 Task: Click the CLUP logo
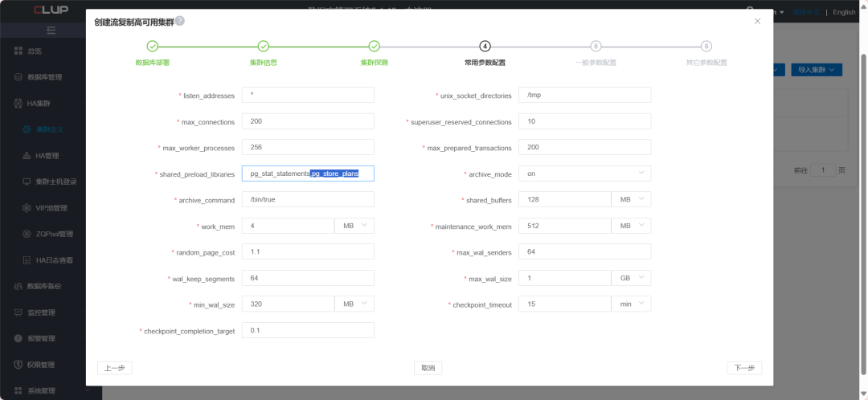[x=51, y=10]
